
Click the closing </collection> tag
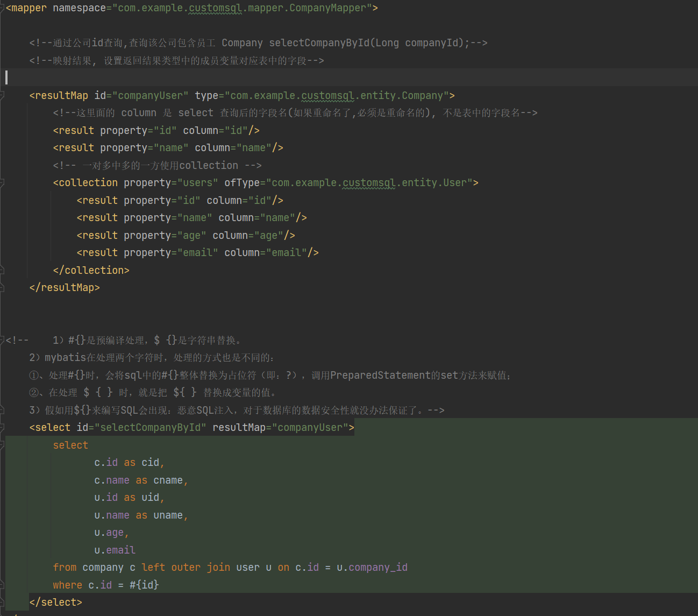[x=91, y=271]
